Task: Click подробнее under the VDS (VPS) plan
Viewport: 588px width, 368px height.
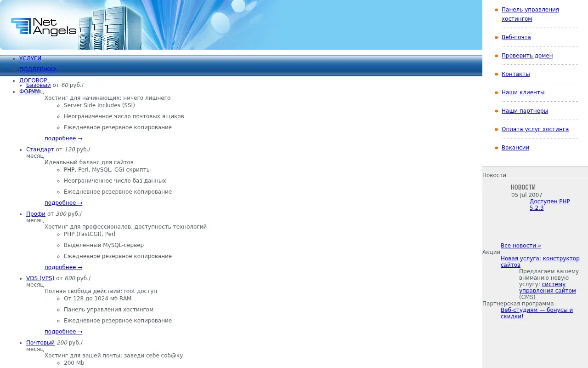Action: [x=63, y=332]
